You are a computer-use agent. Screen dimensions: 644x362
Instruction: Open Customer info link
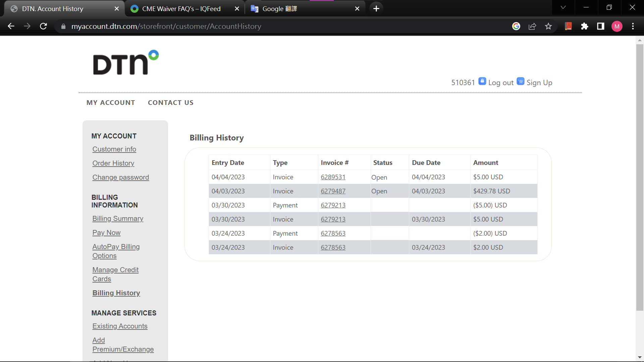point(114,149)
